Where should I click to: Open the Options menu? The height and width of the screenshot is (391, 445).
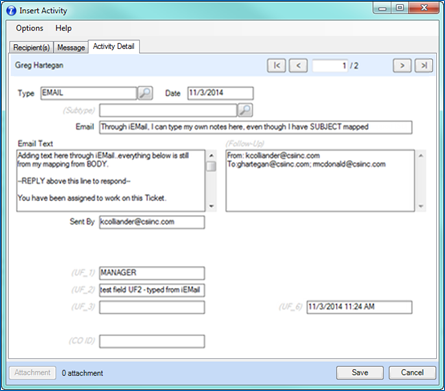point(29,28)
